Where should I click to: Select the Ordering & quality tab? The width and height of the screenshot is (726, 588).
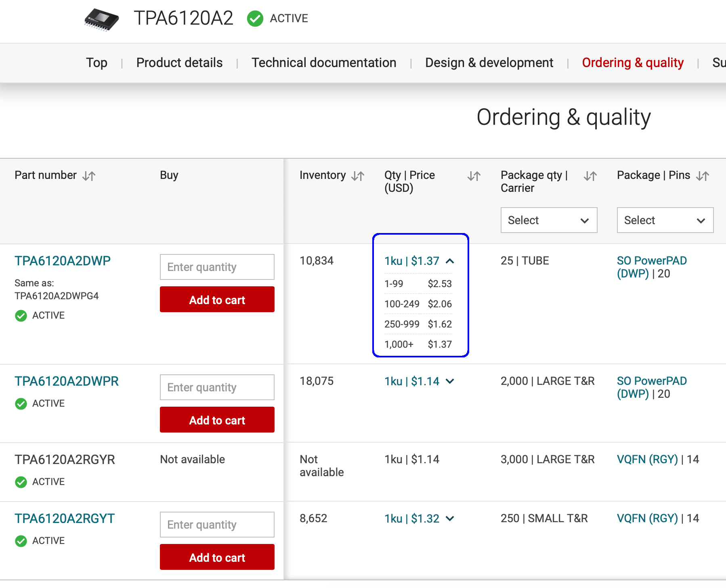pyautogui.click(x=633, y=63)
